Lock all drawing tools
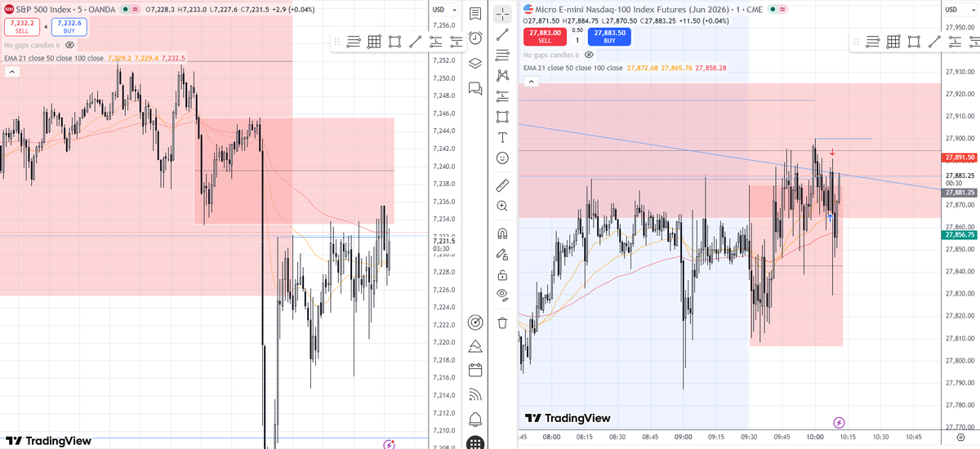 [x=502, y=274]
